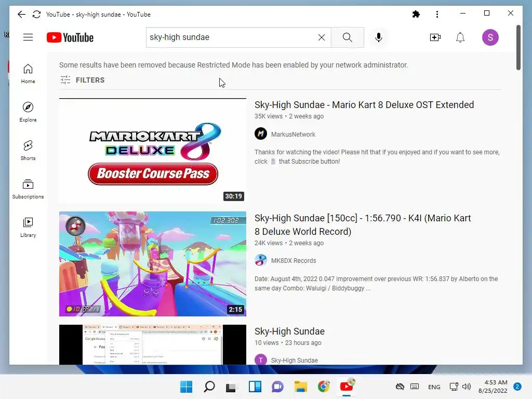Click the magnifier search button

[x=347, y=37]
